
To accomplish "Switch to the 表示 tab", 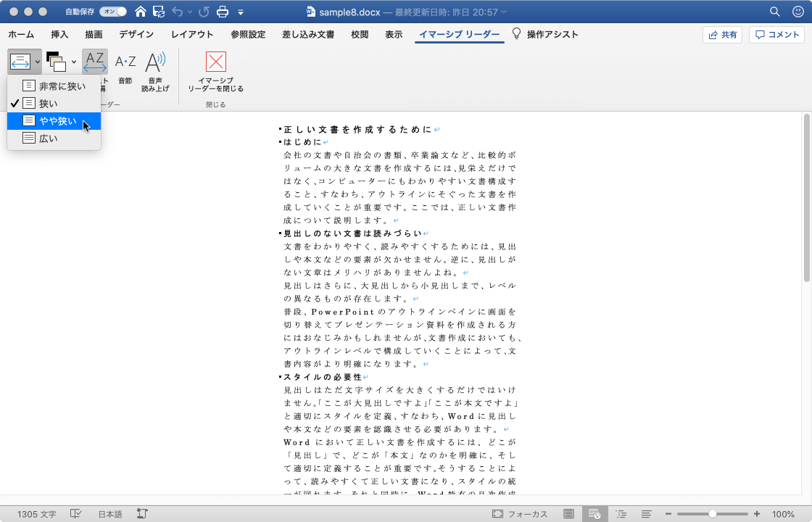I will pyautogui.click(x=394, y=34).
